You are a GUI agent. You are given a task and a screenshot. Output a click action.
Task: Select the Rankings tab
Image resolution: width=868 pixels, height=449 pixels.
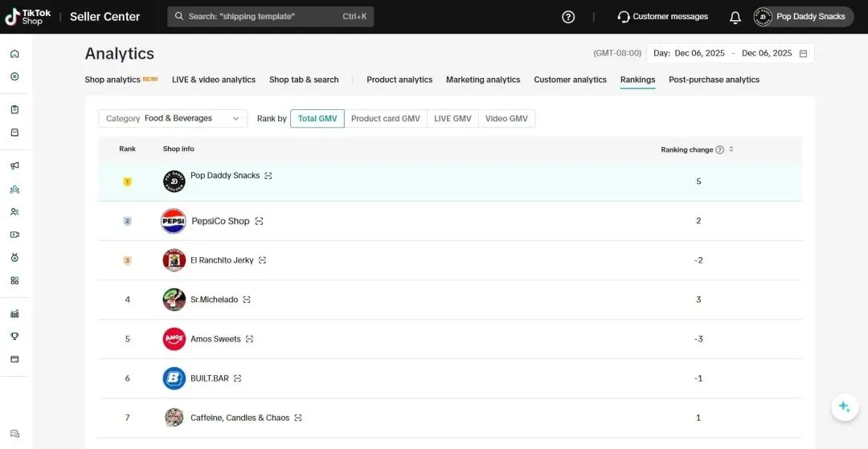click(637, 80)
